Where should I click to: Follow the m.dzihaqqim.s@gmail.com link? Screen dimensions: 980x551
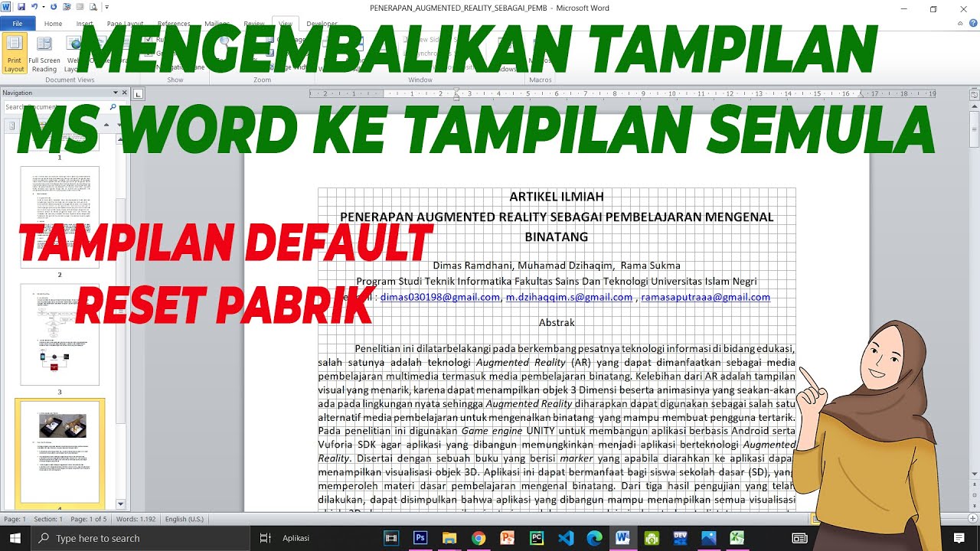[569, 297]
